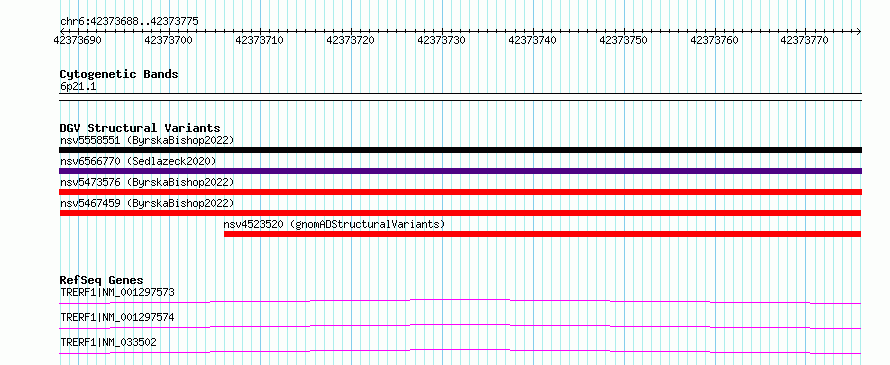Click ruler position 42373690
The height and width of the screenshot is (365, 890).
point(77,40)
